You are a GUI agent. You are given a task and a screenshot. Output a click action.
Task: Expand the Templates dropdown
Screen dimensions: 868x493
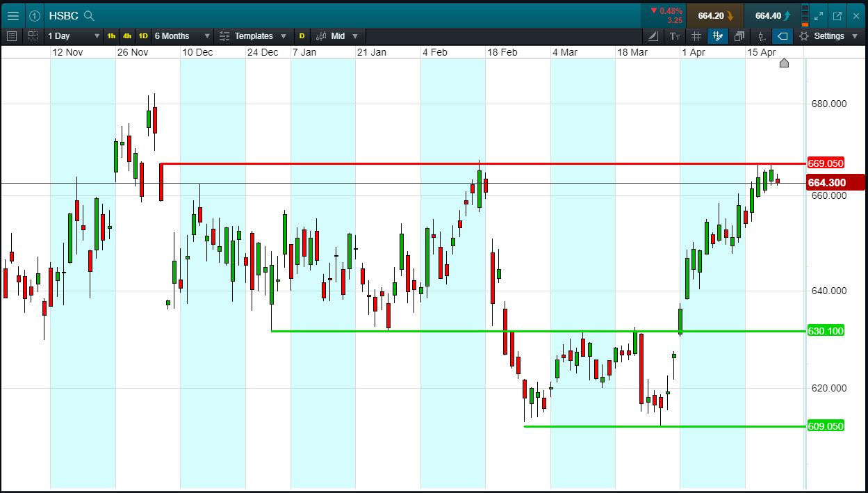(284, 35)
